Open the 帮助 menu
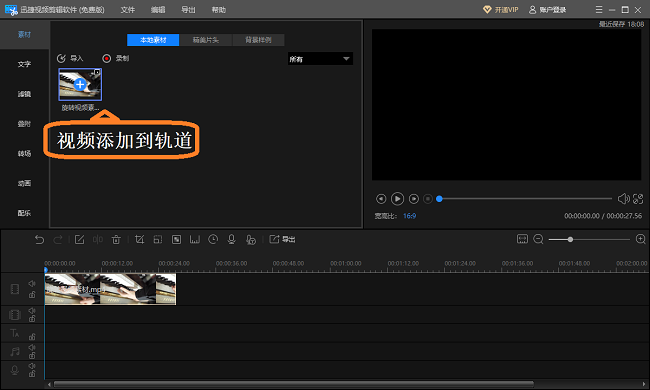Screen dimensions: 650x390 219,10
